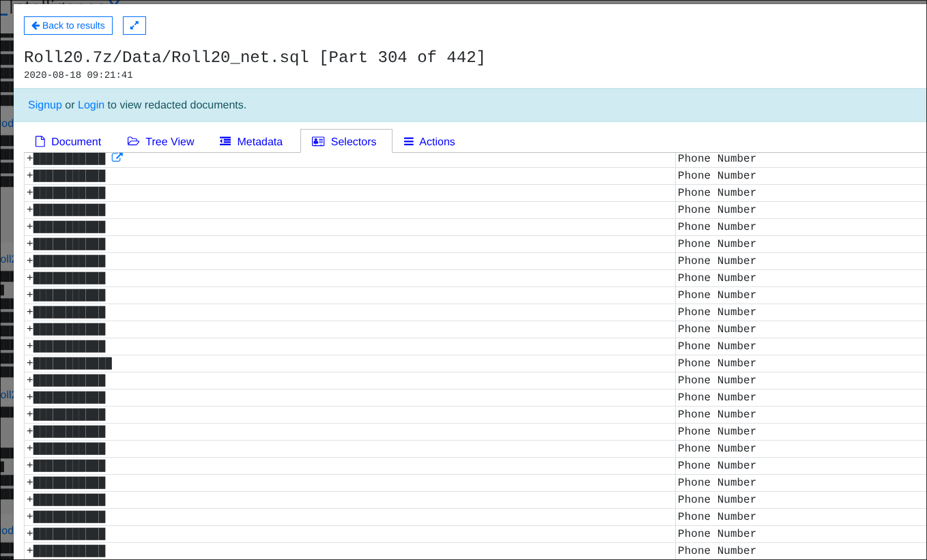This screenshot has height=560, width=927.
Task: Click the left arrow in Back to results
Action: 35,25
